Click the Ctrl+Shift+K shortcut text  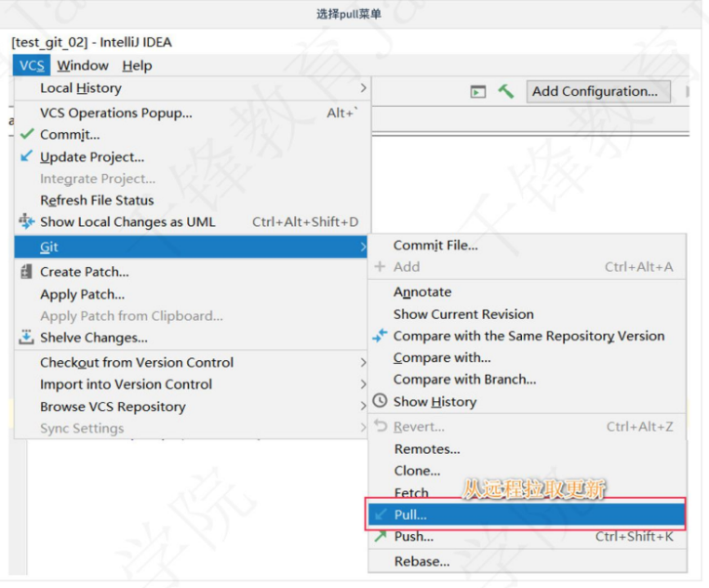point(634,537)
